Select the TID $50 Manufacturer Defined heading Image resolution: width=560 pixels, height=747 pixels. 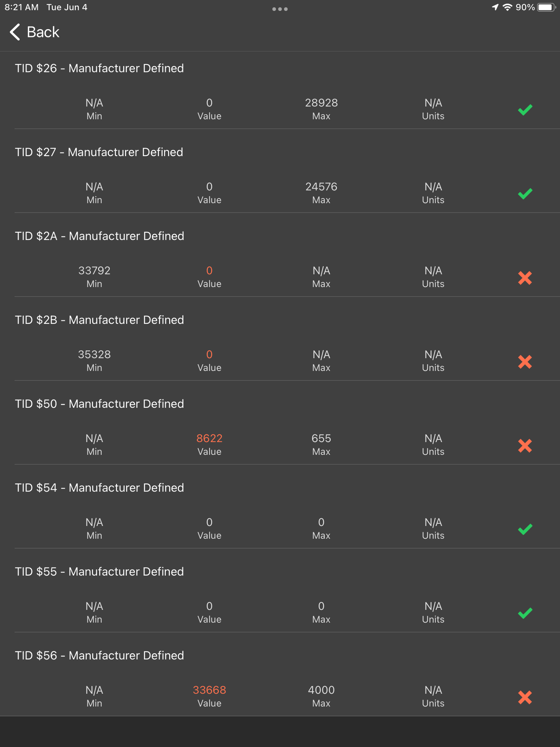(x=99, y=404)
